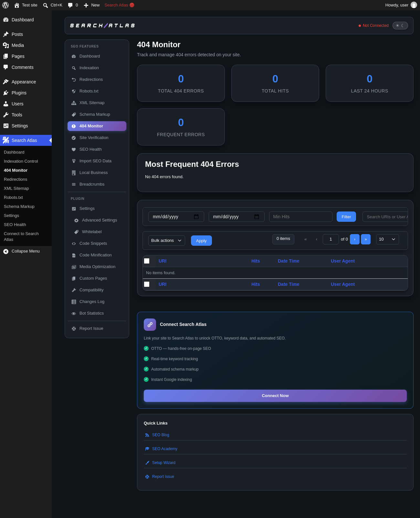
Task: Open Plugins icon in WP menu
Action: click(6, 93)
